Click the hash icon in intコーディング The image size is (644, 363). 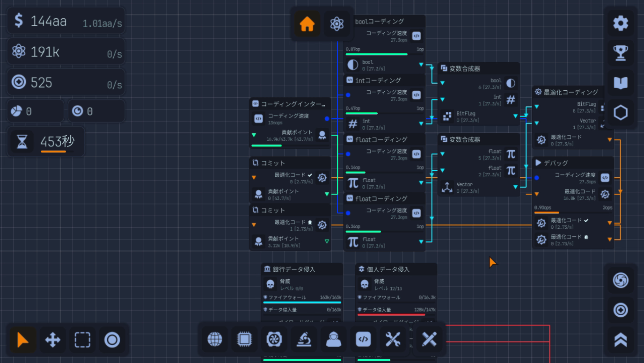pos(353,124)
